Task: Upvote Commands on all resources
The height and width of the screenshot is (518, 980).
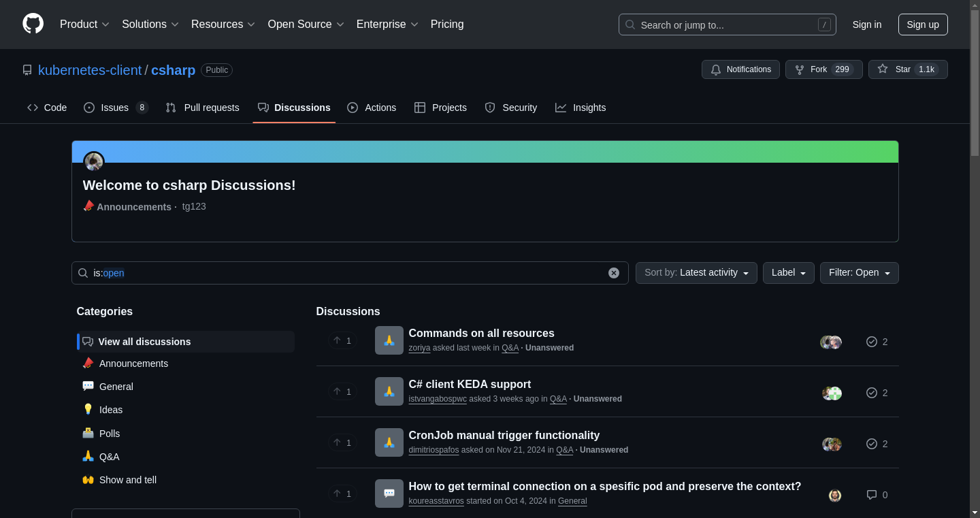Action: tap(342, 340)
